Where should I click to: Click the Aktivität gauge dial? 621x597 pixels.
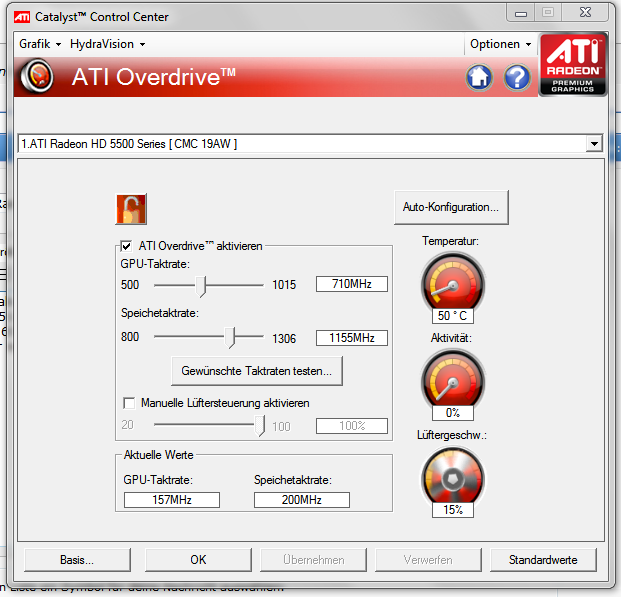point(453,380)
